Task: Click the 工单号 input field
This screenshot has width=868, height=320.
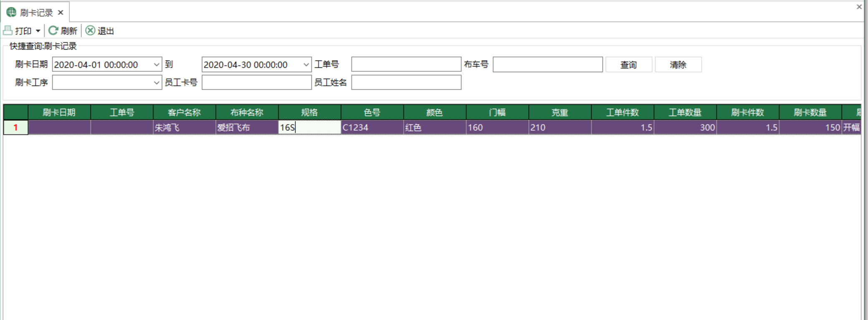Action: click(406, 64)
